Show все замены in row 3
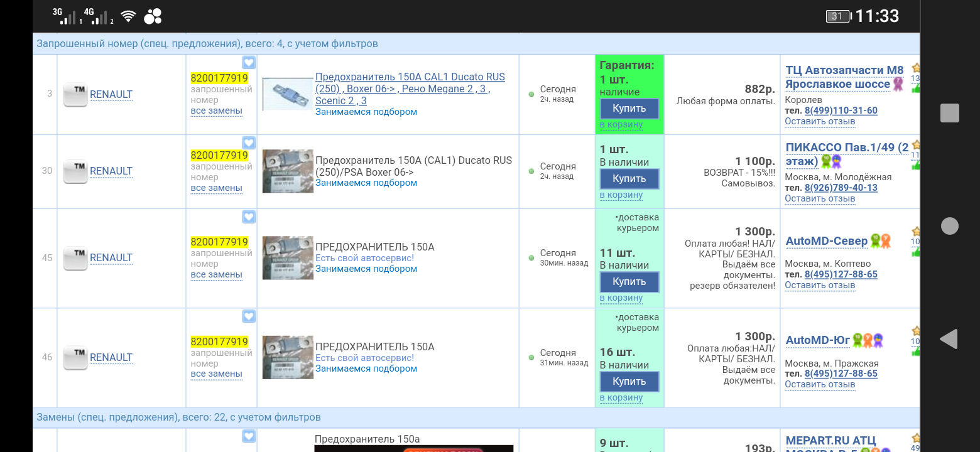The width and height of the screenshot is (980, 452). (217, 111)
